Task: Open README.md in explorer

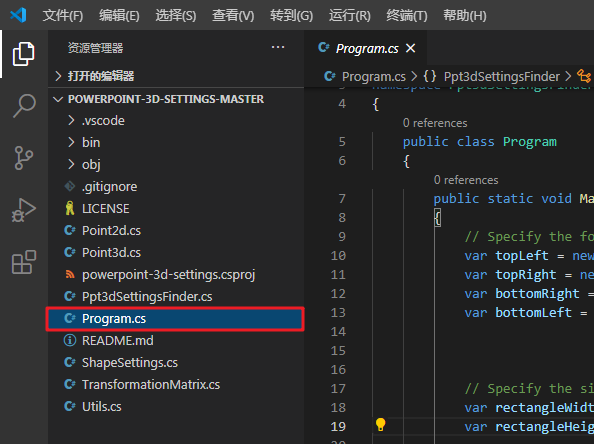Action: [x=176, y=341]
